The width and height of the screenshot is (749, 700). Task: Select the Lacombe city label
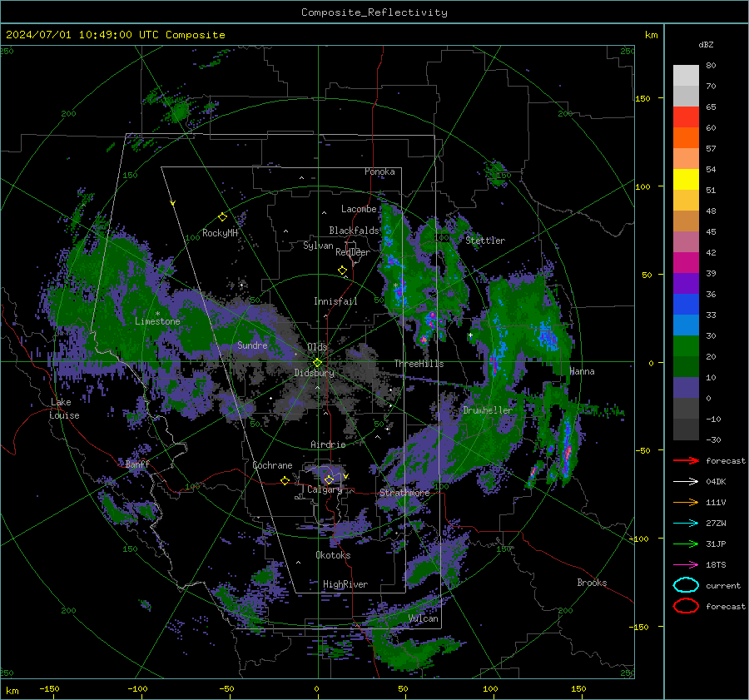click(x=359, y=209)
